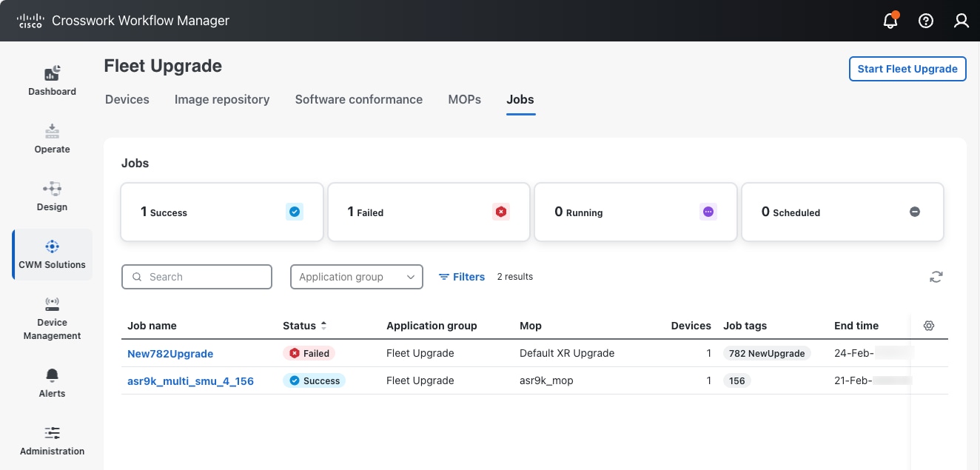Click the 156 job tag
Screen dimensions: 980x470
[x=737, y=381]
